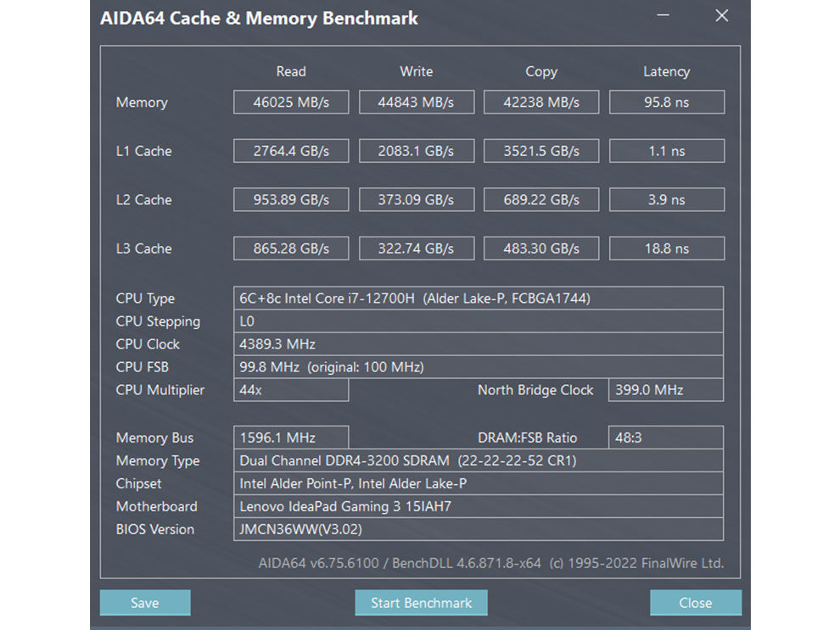Click the Memory row label
The height and width of the screenshot is (630, 840).
click(142, 103)
